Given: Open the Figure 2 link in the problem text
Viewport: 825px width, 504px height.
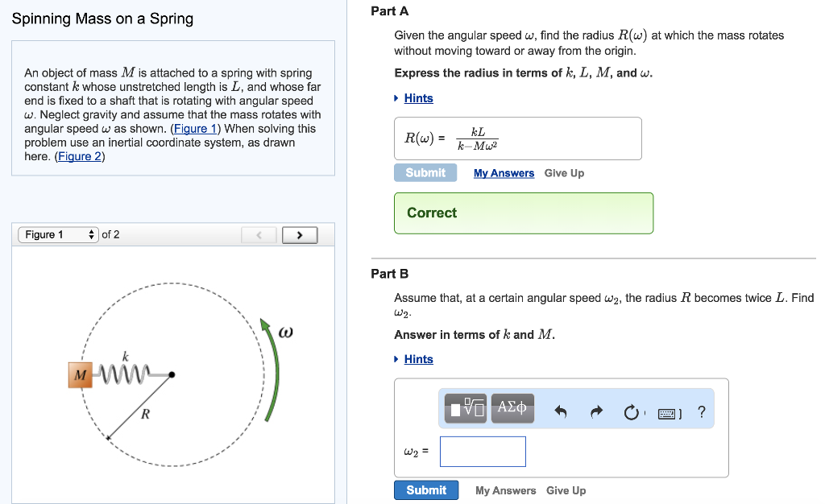Looking at the screenshot, I should pos(80,156).
